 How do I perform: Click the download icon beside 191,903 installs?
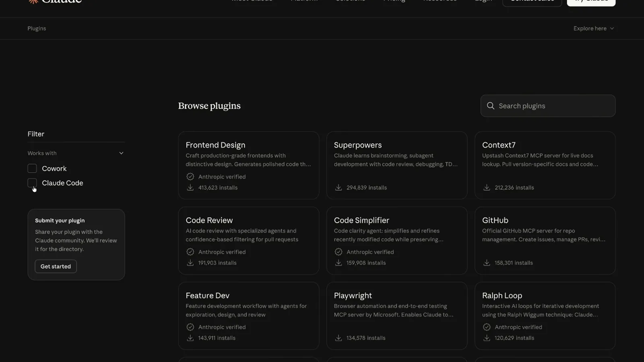[190, 263]
